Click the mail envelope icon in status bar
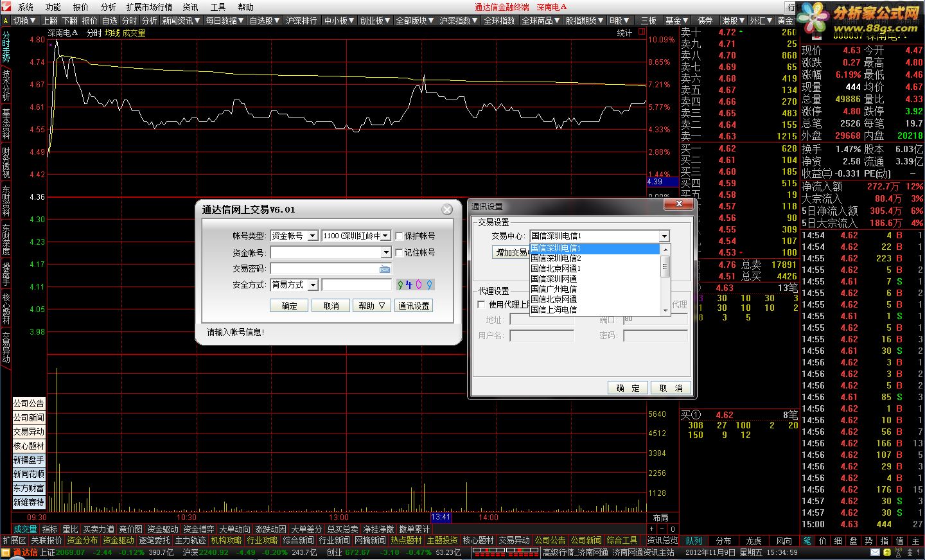This screenshot has width=925, height=560. click(874, 552)
